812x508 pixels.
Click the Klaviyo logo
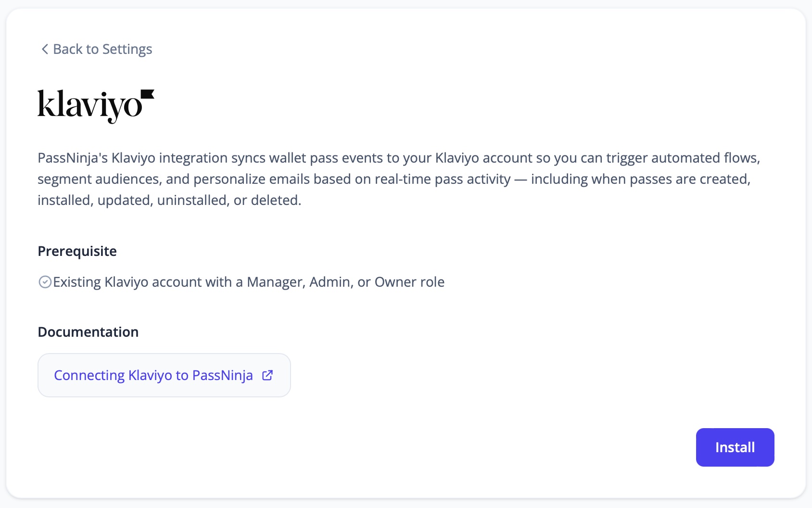click(96, 106)
